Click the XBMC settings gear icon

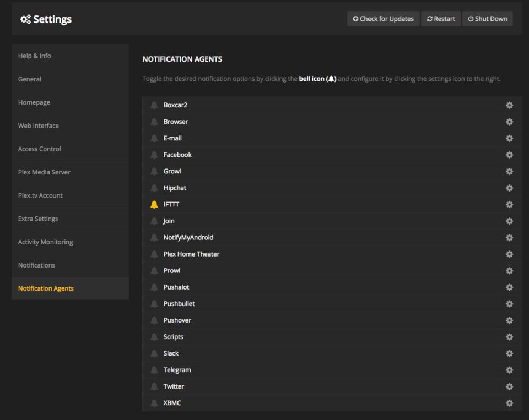509,403
